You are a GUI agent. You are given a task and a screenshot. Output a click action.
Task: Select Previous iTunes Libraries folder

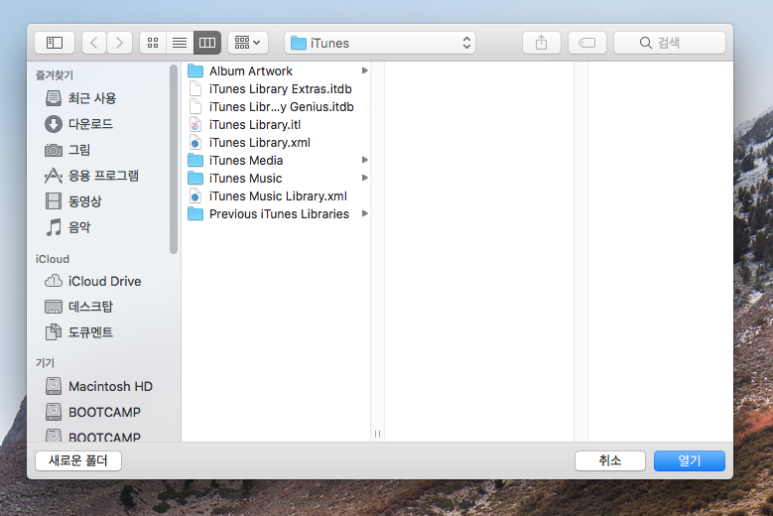[278, 214]
